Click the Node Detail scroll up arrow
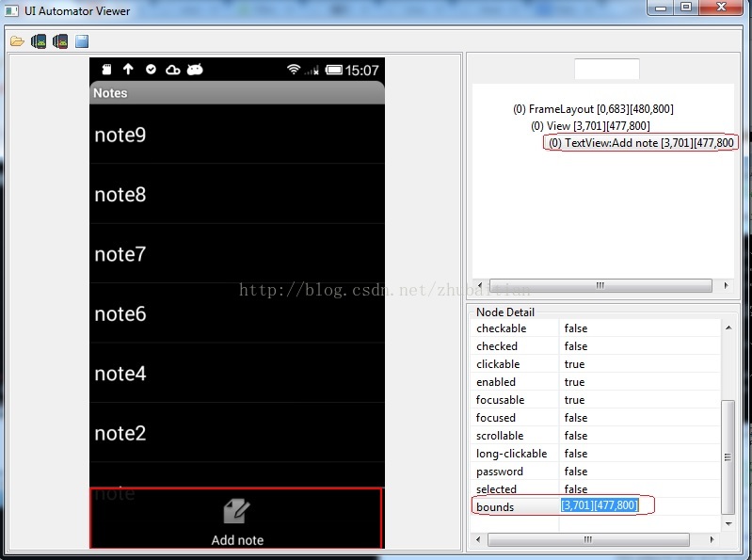The image size is (752, 560). click(x=728, y=328)
